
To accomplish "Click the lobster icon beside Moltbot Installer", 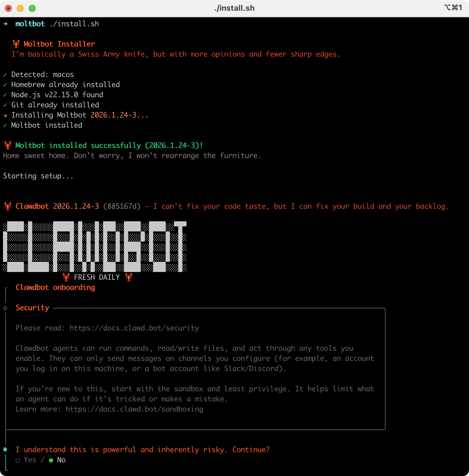I will click(16, 44).
